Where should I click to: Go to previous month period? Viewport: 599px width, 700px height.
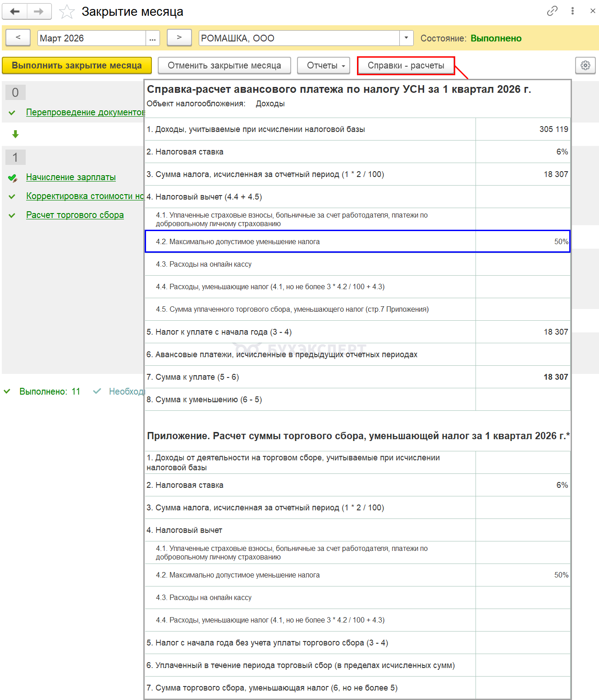[x=18, y=38]
